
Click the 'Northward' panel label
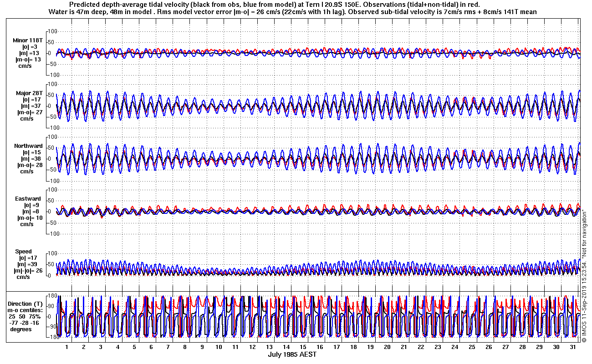[27, 146]
